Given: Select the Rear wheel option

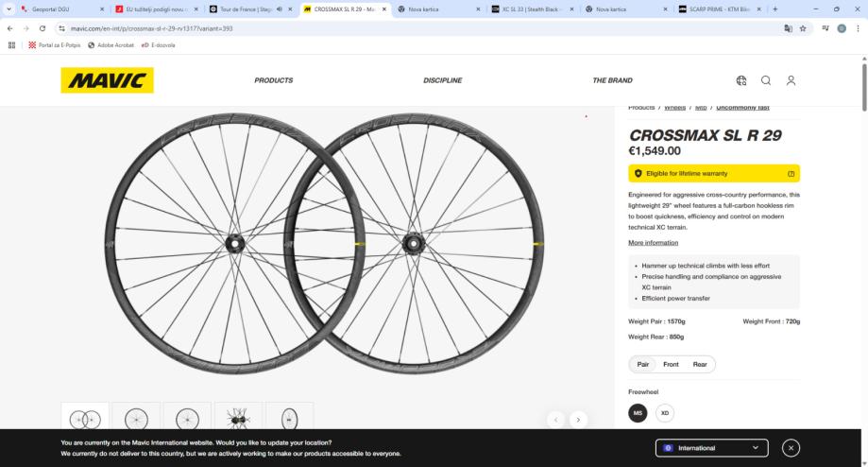Looking at the screenshot, I should (700, 364).
